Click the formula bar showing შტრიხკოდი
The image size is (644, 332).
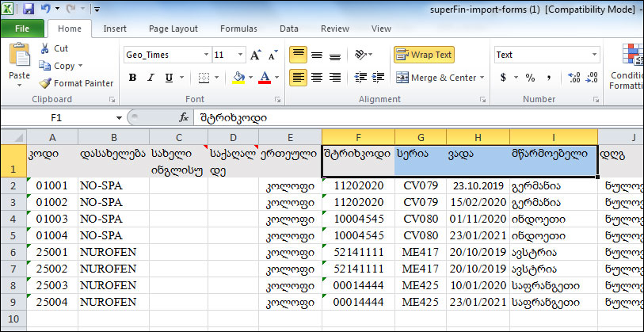point(418,118)
